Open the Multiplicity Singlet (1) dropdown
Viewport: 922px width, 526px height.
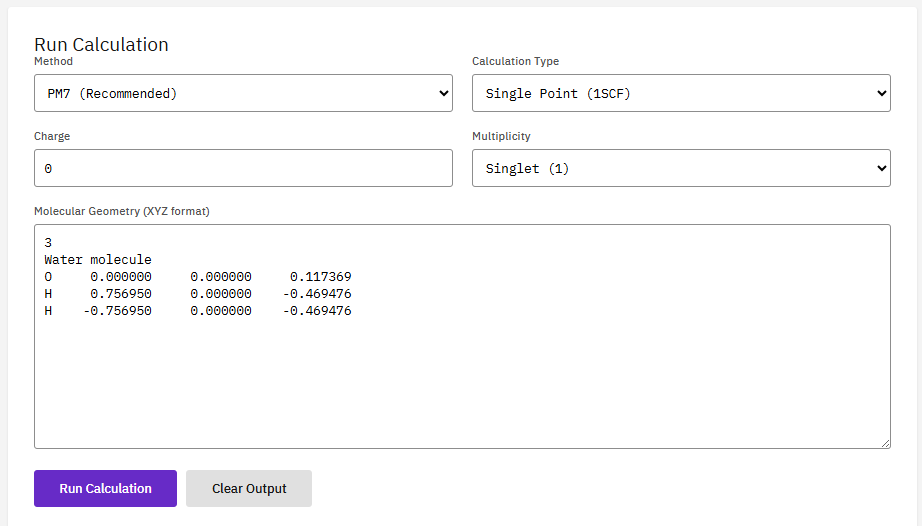(680, 168)
